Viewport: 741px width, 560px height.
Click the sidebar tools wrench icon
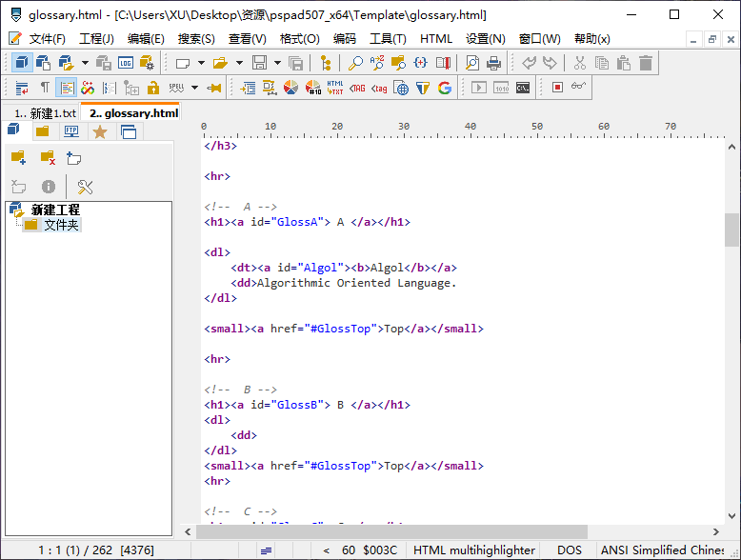pyautogui.click(x=85, y=187)
